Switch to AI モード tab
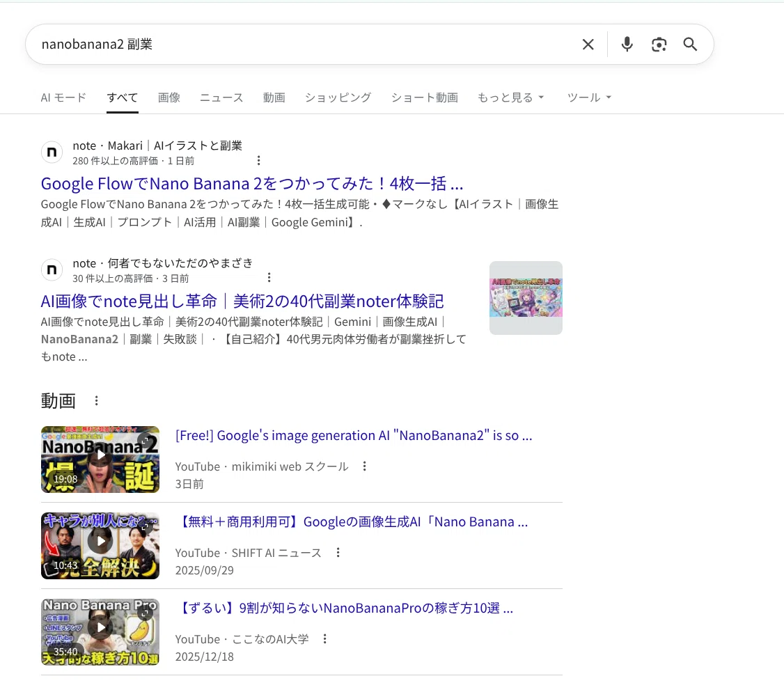This screenshot has width=784, height=683. coord(63,97)
